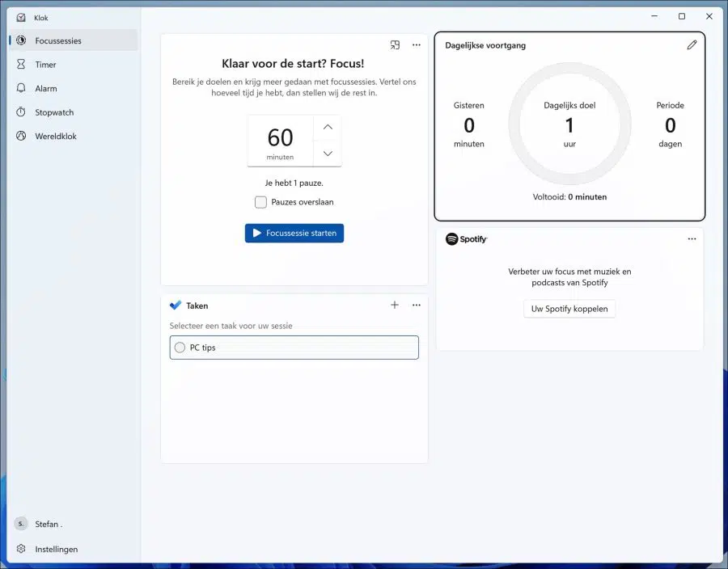
Task: Open the Wereldklok page
Action: click(74, 136)
